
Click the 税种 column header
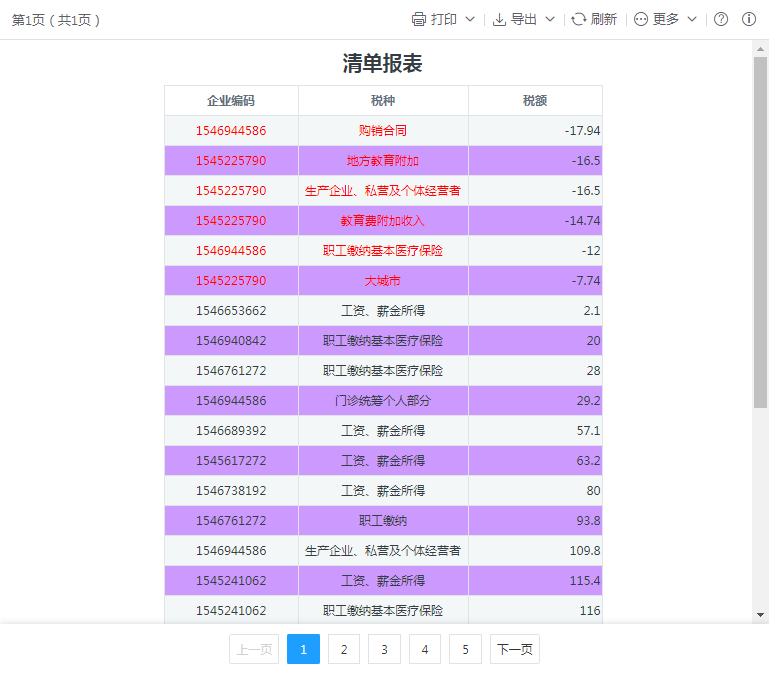383,101
